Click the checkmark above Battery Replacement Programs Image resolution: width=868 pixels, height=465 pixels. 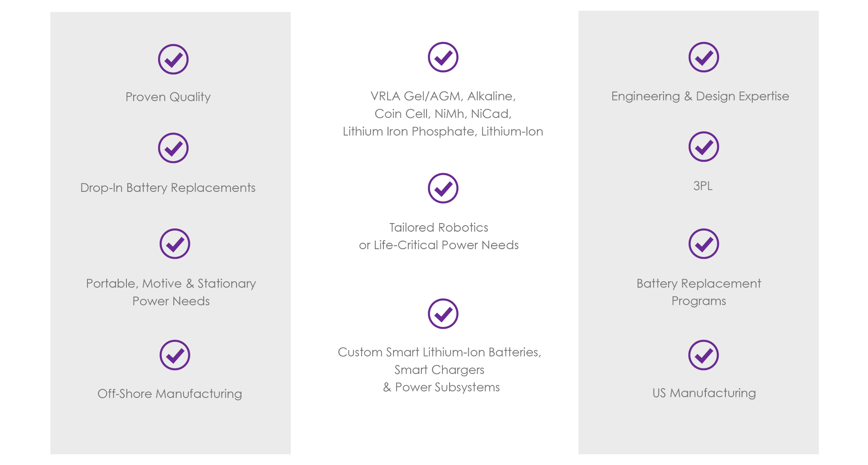pyautogui.click(x=704, y=244)
